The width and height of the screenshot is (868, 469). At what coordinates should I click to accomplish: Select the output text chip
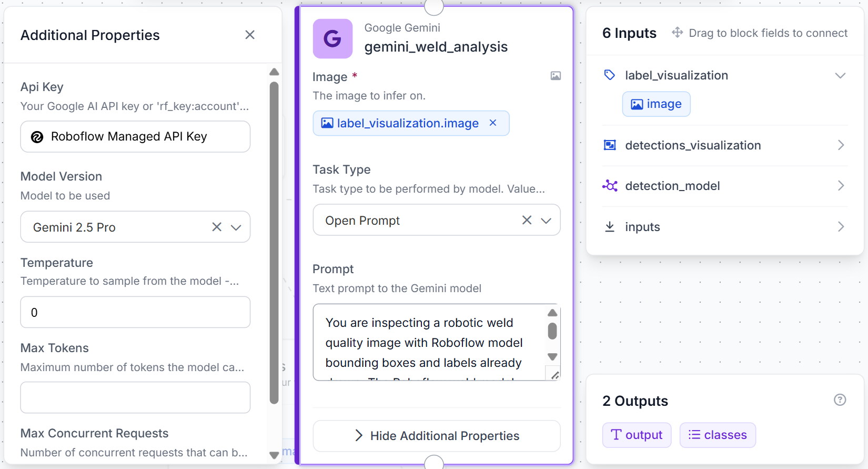click(637, 435)
